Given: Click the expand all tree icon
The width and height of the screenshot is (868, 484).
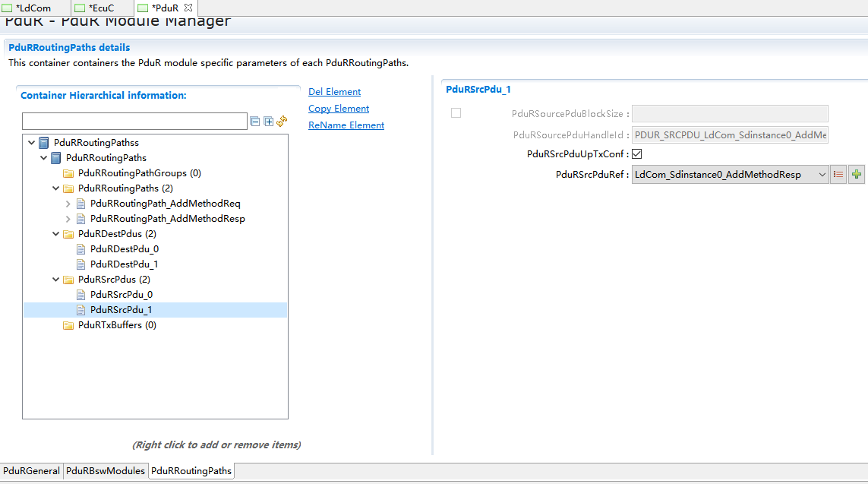Looking at the screenshot, I should pos(269,122).
